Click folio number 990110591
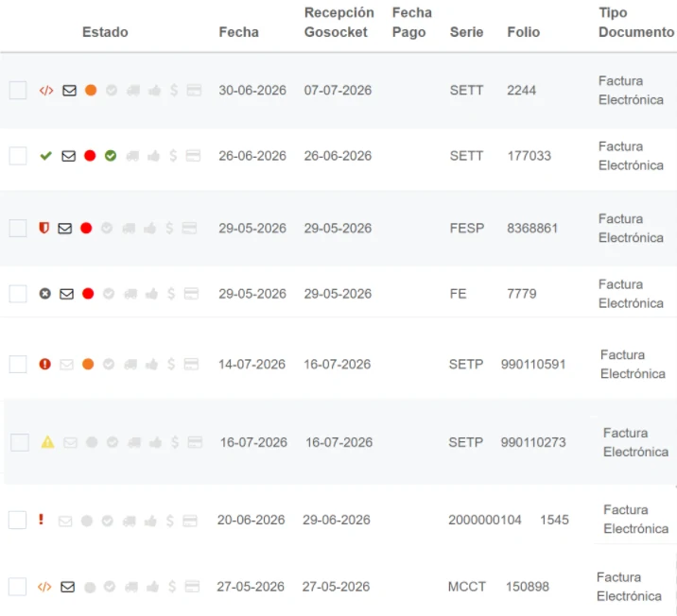 (x=533, y=364)
